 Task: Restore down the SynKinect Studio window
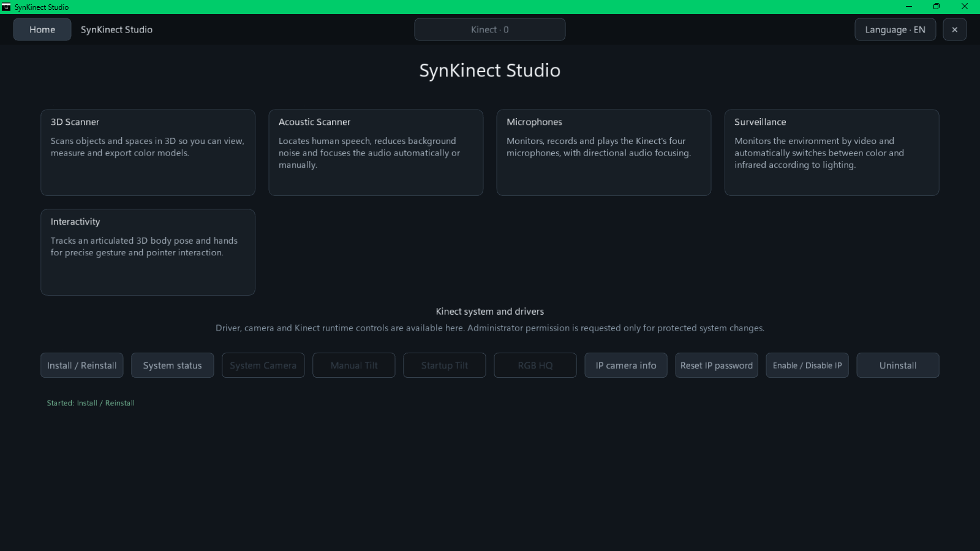pos(936,7)
